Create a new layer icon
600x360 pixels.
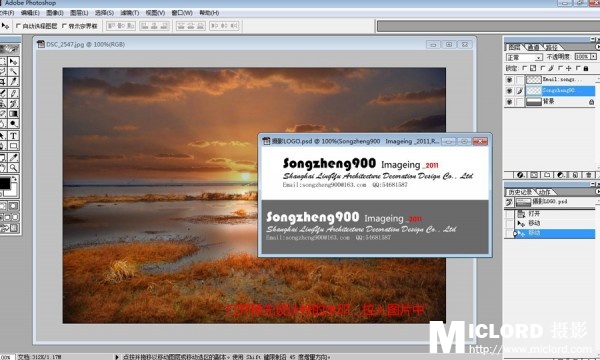[x=575, y=175]
